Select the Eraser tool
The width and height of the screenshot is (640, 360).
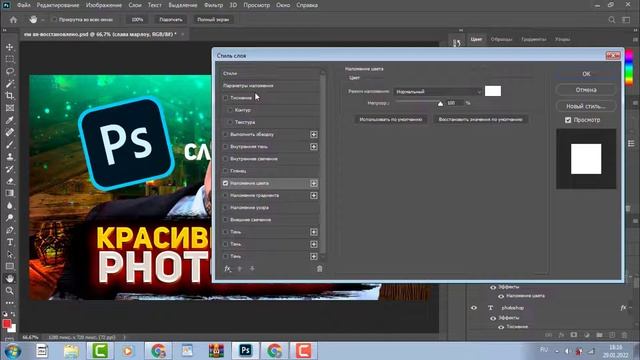pos(9,181)
